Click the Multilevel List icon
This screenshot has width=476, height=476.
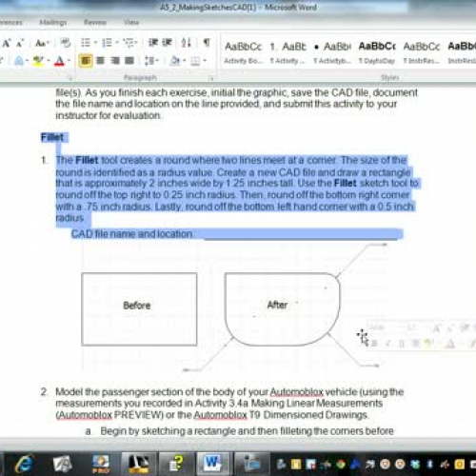[130, 43]
